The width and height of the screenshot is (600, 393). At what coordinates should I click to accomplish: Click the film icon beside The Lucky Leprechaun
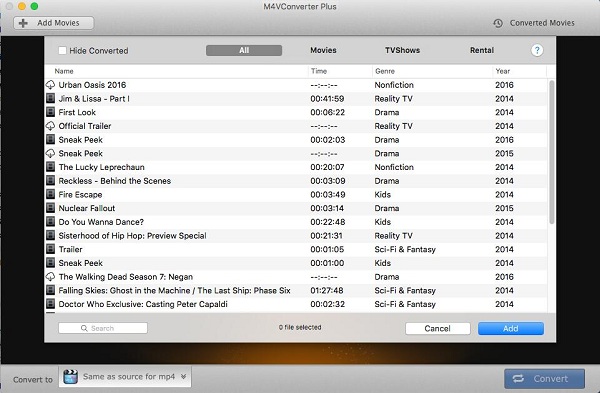pos(50,167)
